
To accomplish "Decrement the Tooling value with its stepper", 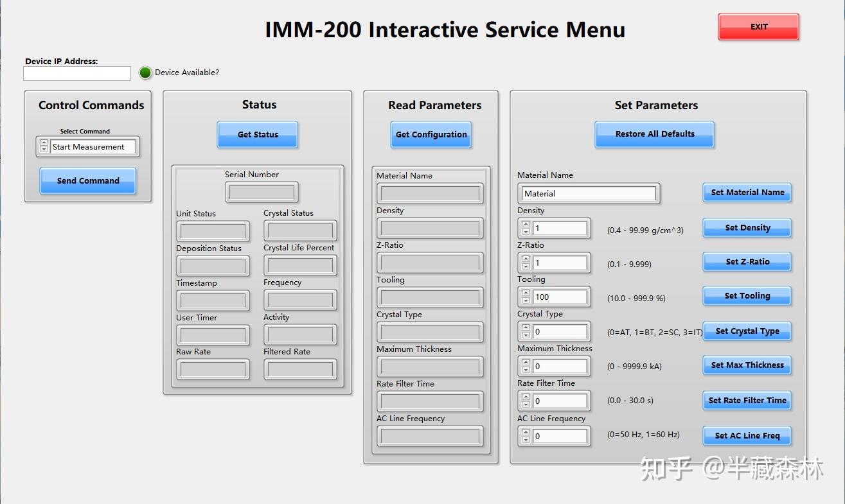I will click(527, 300).
